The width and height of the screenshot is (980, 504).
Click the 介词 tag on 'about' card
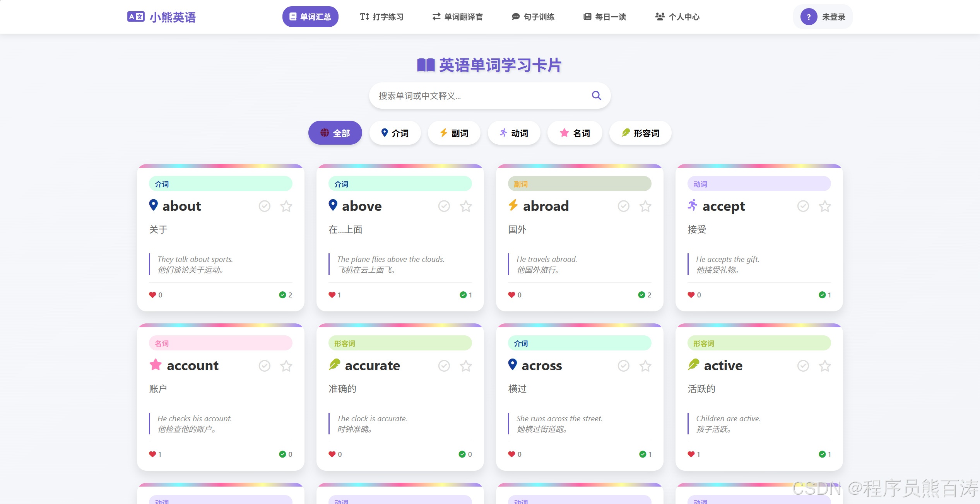click(221, 184)
